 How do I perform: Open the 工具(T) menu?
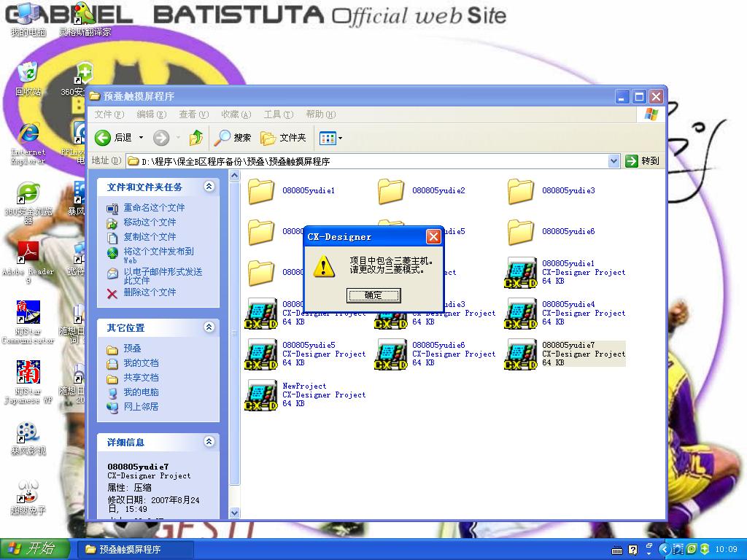tap(278, 114)
